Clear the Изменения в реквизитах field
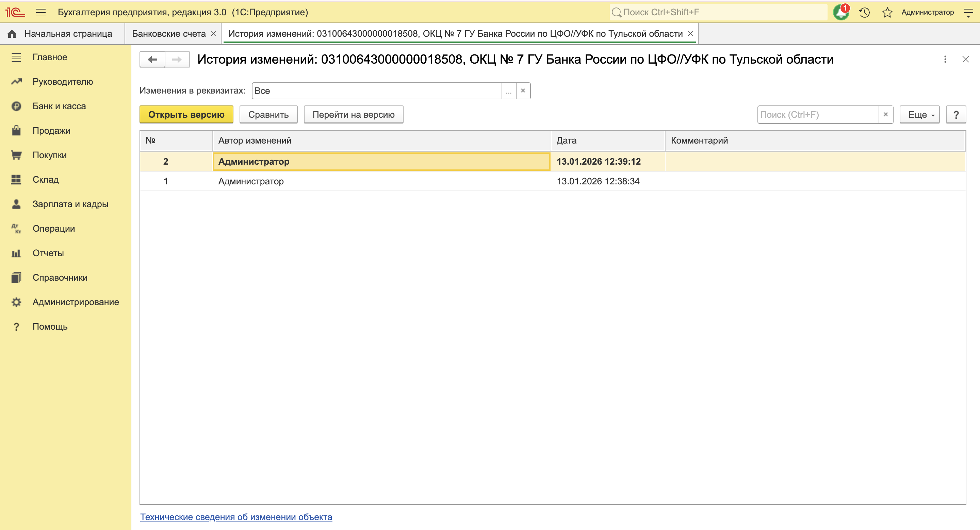 (523, 91)
